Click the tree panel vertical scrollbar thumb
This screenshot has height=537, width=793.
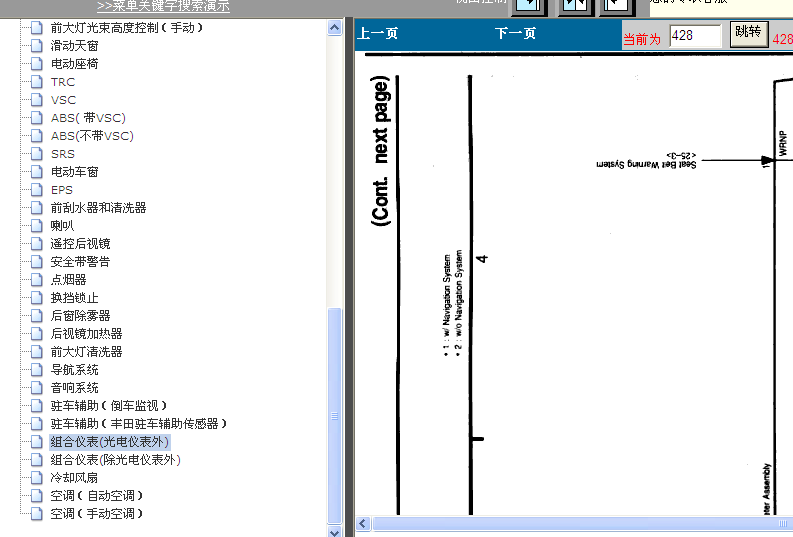click(x=334, y=416)
